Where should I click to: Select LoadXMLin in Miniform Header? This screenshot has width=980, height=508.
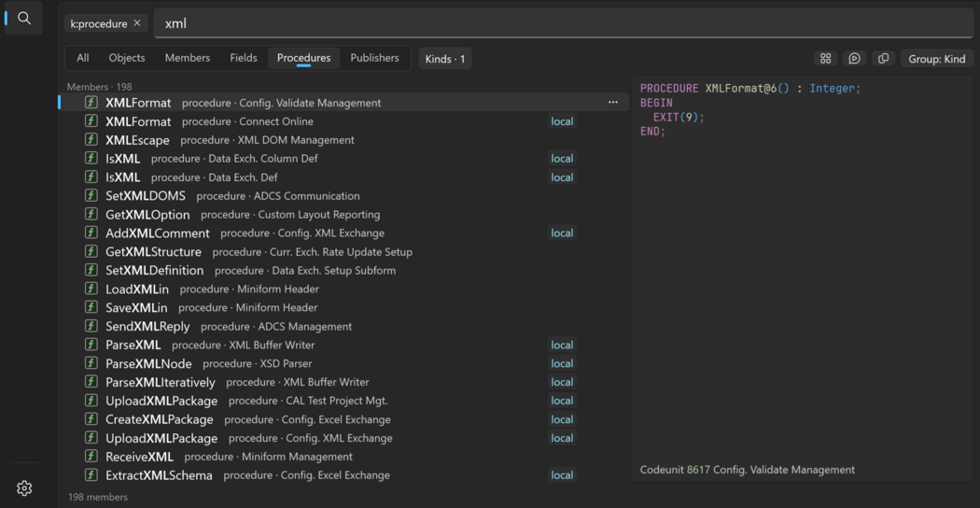pyautogui.click(x=345, y=289)
